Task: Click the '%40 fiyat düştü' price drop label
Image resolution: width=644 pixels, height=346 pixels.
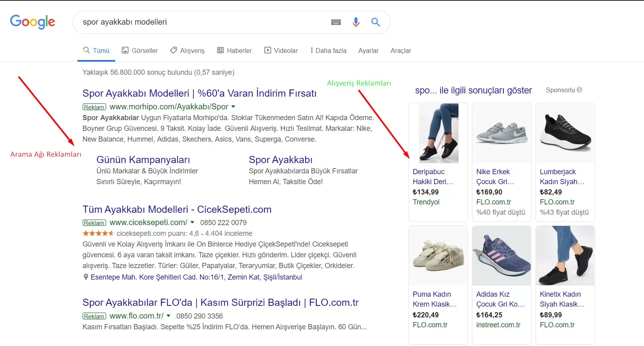Action: point(501,212)
